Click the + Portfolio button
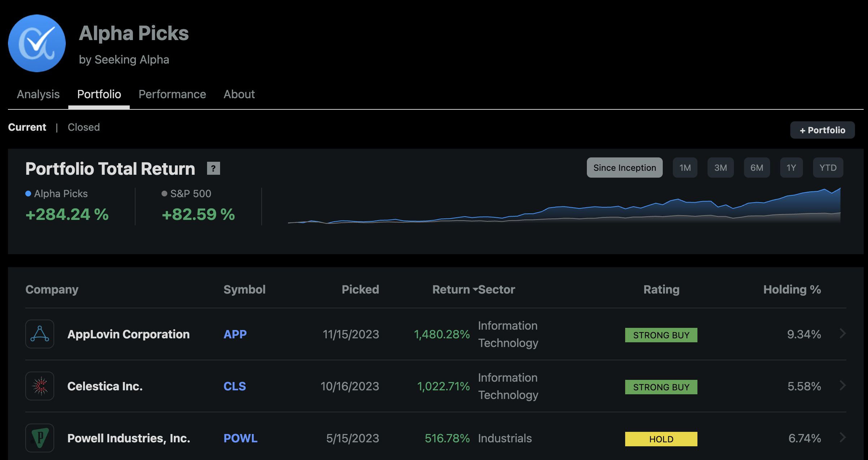The width and height of the screenshot is (868, 460). [x=822, y=130]
